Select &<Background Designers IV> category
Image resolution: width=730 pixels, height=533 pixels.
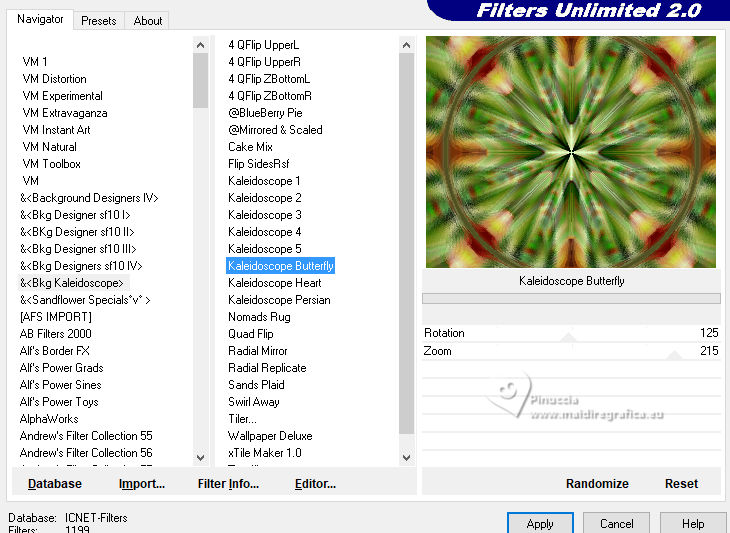point(89,198)
